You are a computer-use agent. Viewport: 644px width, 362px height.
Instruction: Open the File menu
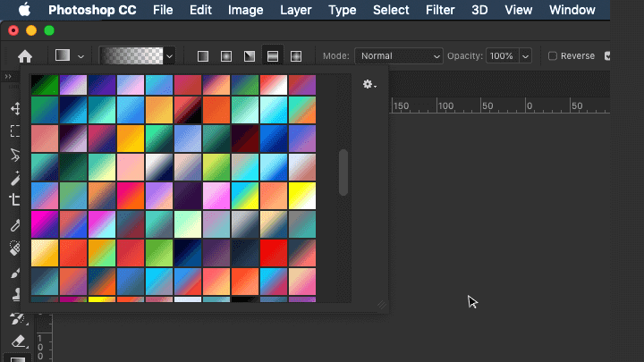pos(163,10)
